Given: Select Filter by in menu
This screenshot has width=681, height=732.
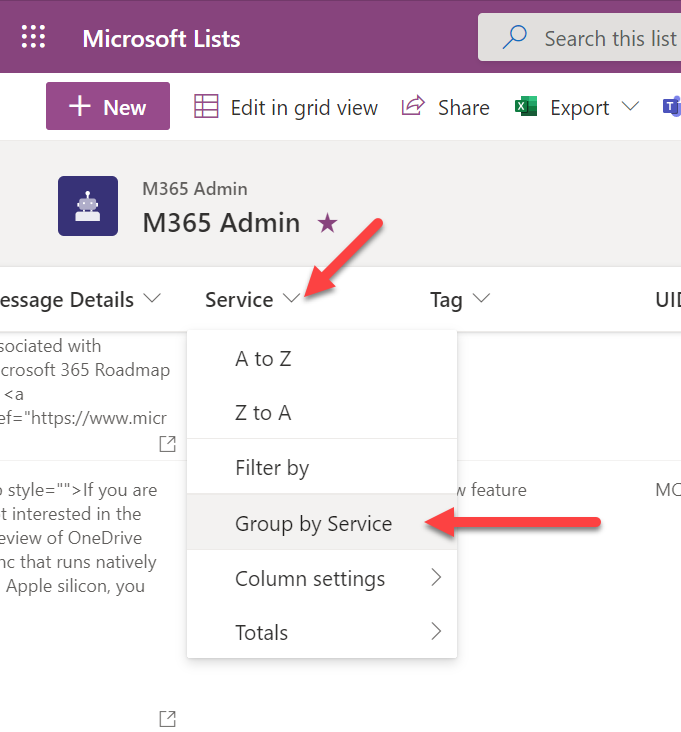Looking at the screenshot, I should 272,467.
